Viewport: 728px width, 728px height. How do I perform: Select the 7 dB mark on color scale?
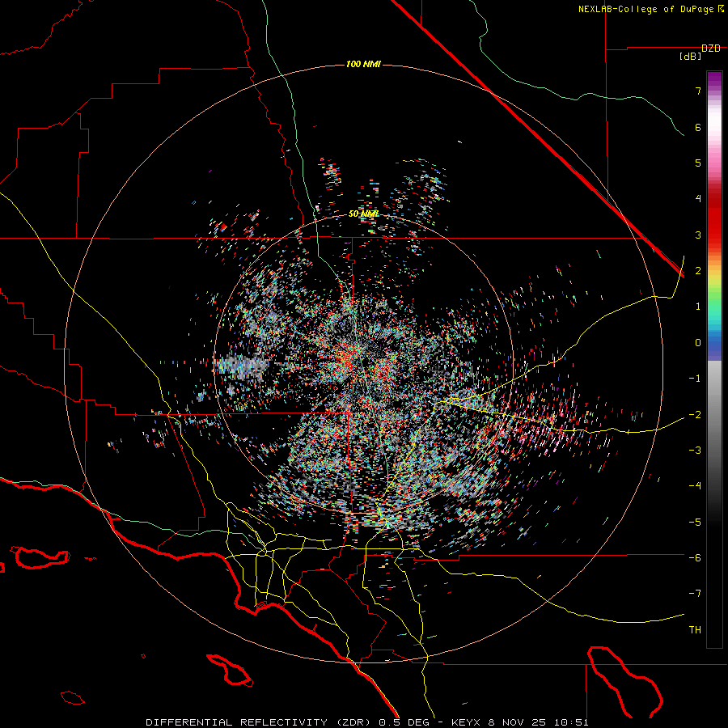coord(698,91)
